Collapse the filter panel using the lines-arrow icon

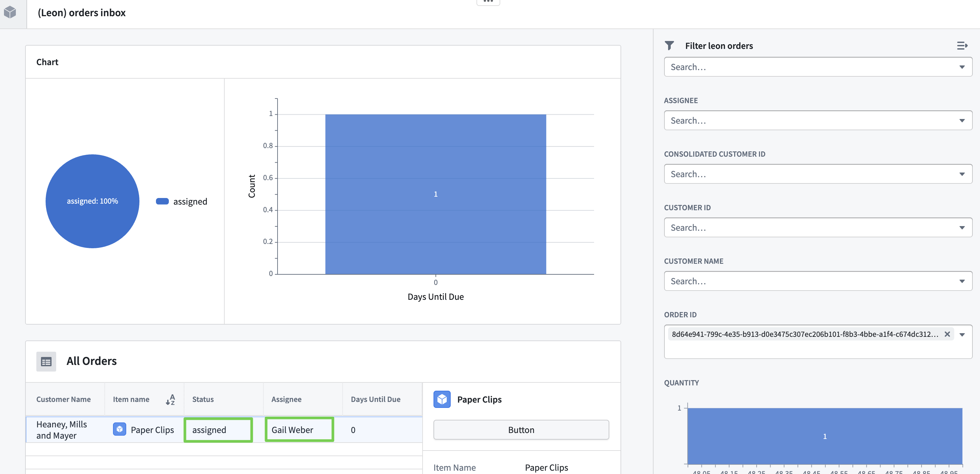(962, 46)
